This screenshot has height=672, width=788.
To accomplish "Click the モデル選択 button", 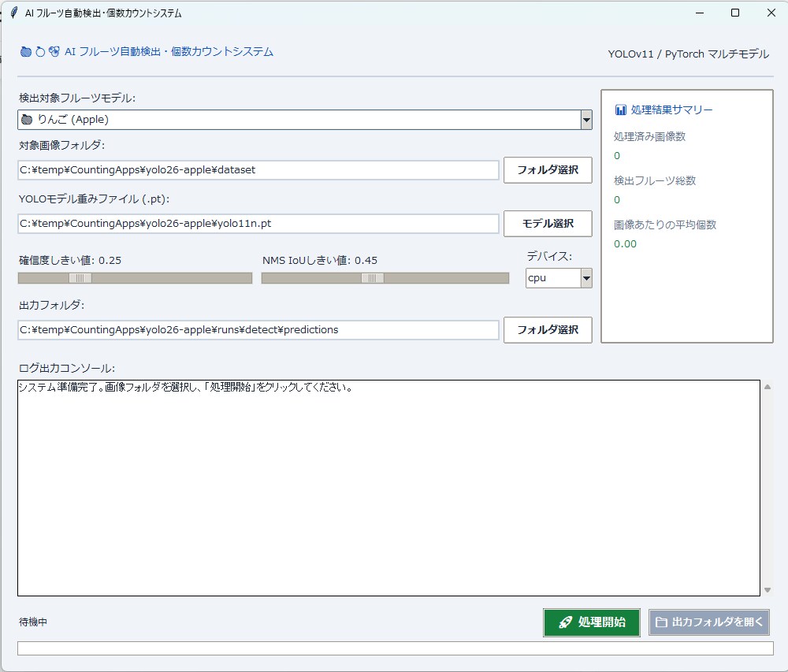I will pos(548,224).
